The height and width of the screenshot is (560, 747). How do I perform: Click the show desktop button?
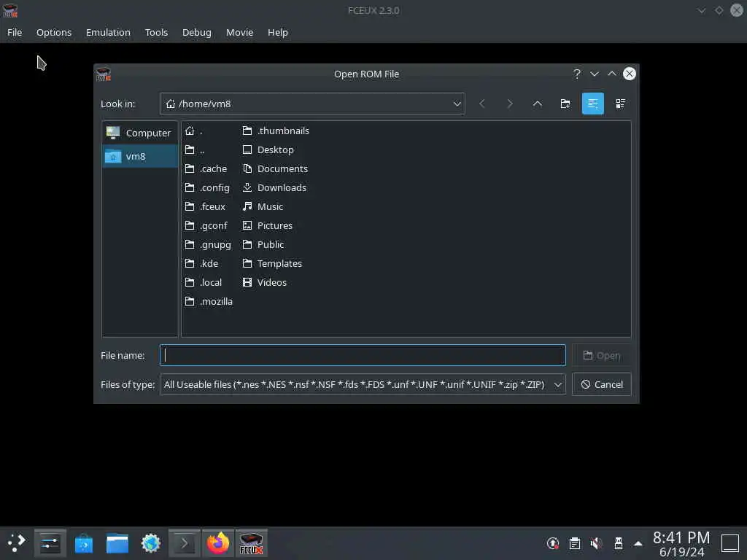tap(729, 542)
